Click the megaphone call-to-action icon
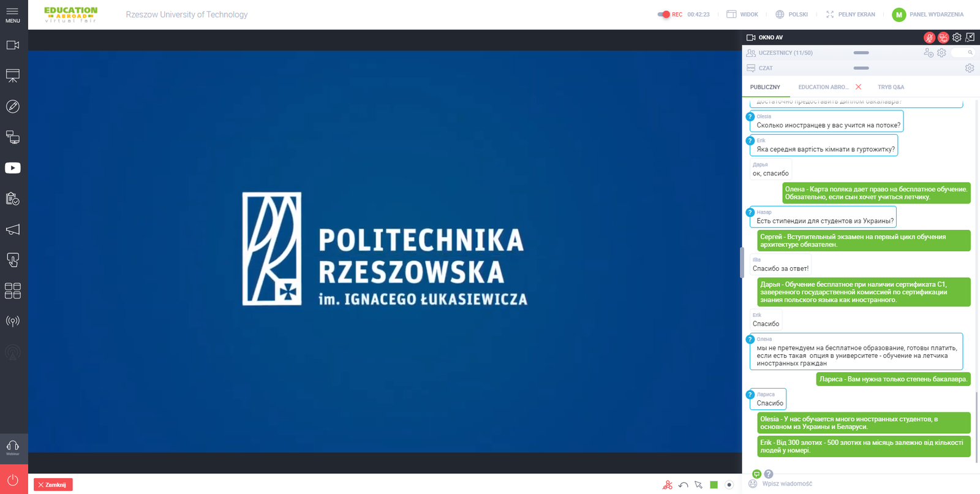The width and height of the screenshot is (980, 494). coord(13,229)
